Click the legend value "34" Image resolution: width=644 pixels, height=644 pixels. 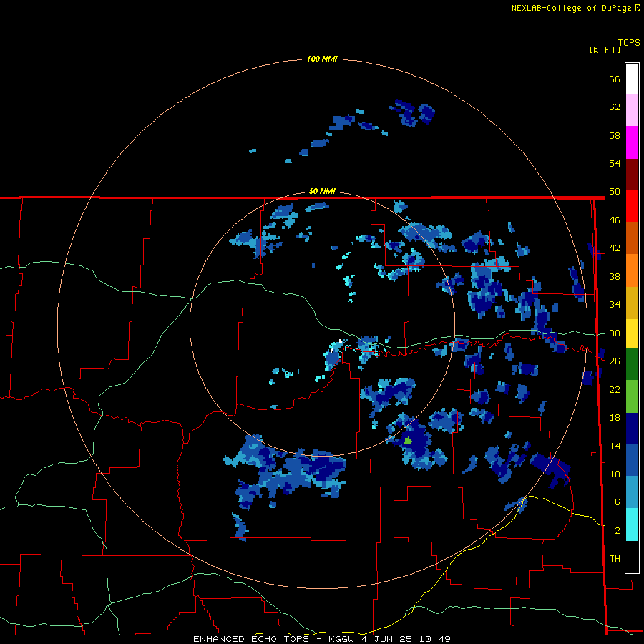click(615, 305)
